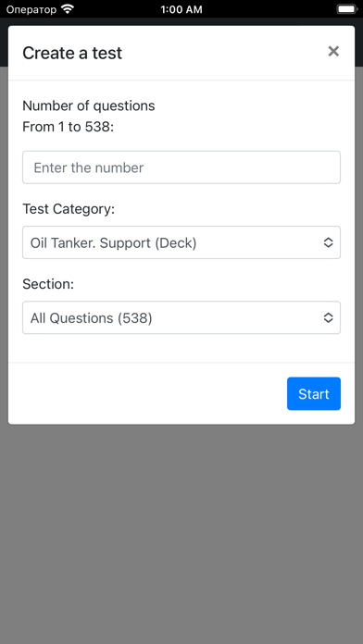Click the Wi-Fi icon in status bar
The image size is (363, 644).
pyautogui.click(x=67, y=8)
